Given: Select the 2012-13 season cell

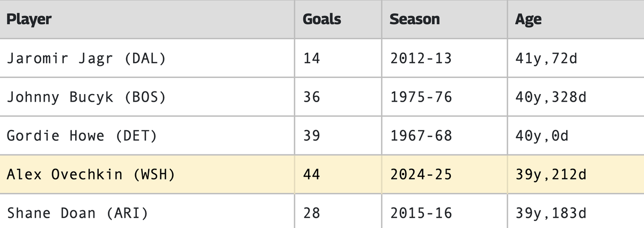Looking at the screenshot, I should (421, 58).
